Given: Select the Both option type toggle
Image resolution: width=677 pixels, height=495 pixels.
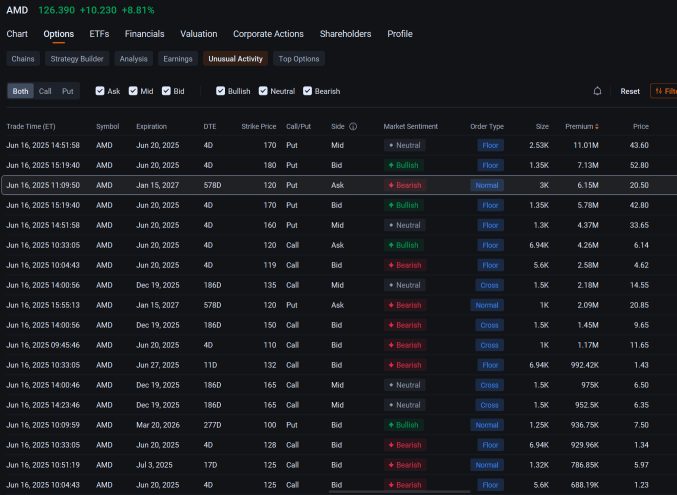Looking at the screenshot, I should 20,91.
